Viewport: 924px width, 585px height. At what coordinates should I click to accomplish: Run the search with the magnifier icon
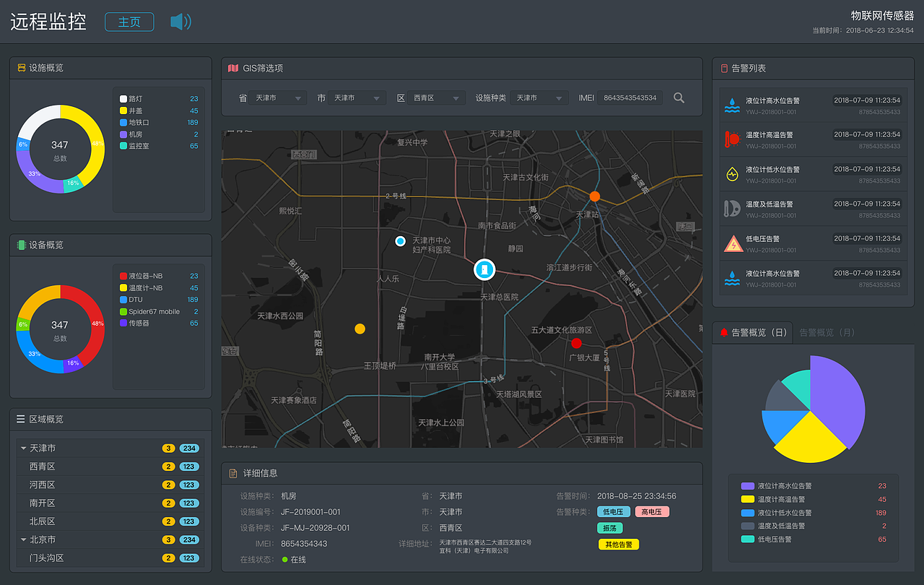pos(679,97)
